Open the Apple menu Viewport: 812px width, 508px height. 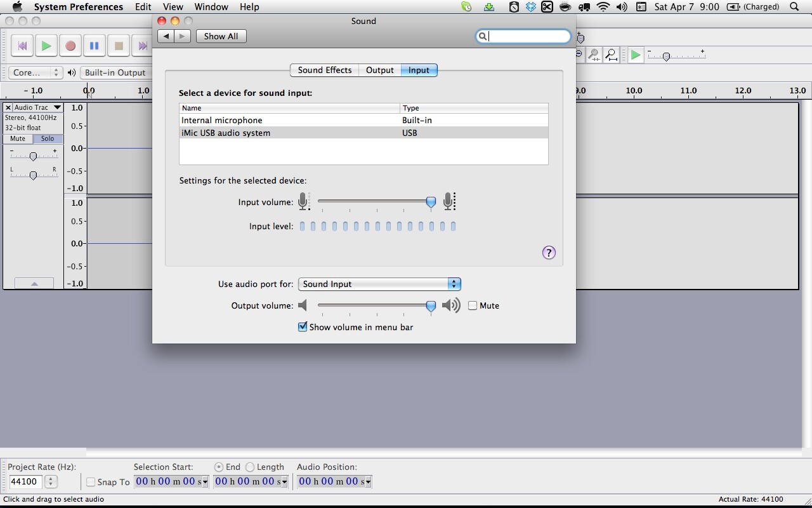tap(17, 7)
